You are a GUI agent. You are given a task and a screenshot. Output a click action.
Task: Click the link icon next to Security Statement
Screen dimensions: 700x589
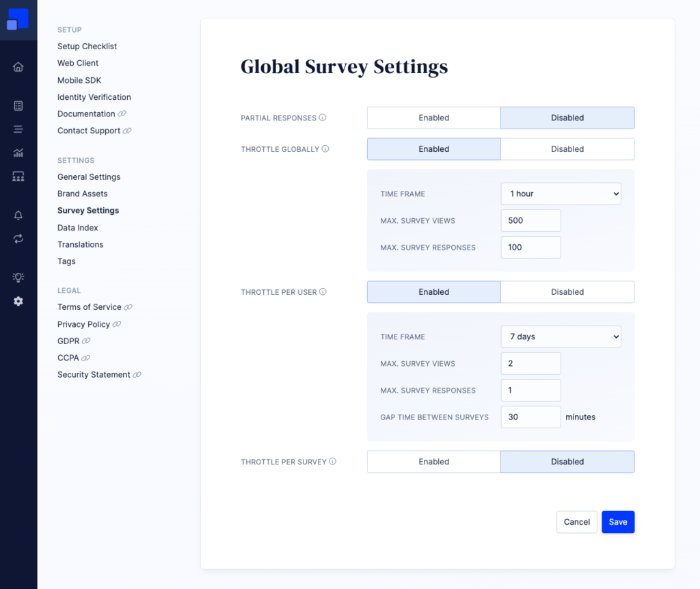[137, 375]
